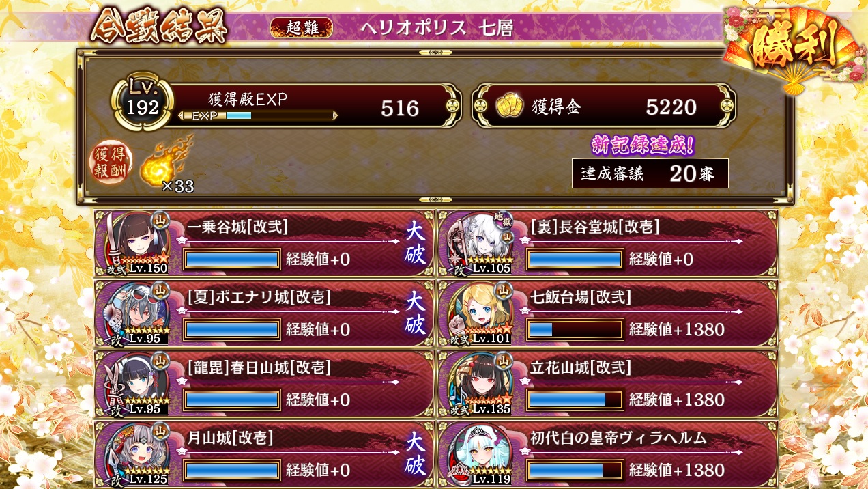Screen dimensions: 868x489
Task: Click the [龍毘]春日山城[改壱] portrait
Action: 137,384
